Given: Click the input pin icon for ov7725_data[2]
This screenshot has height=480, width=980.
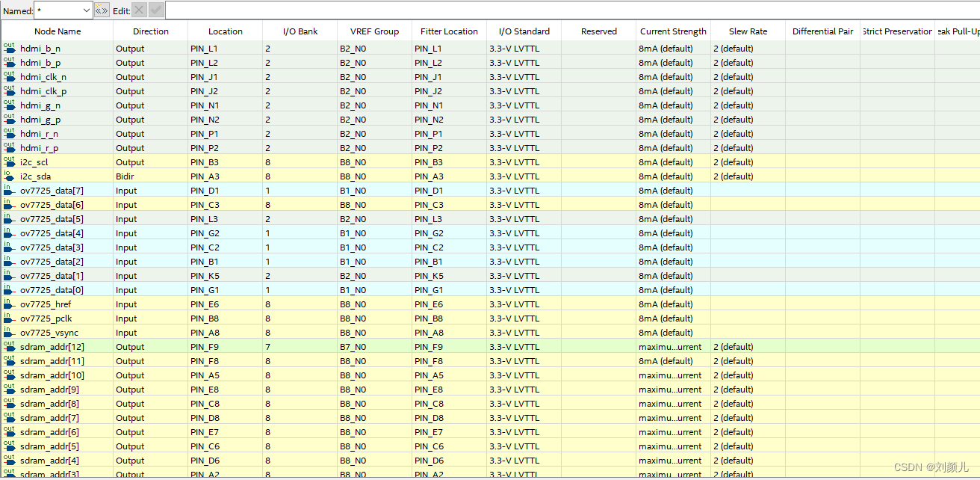Looking at the screenshot, I should click(9, 262).
